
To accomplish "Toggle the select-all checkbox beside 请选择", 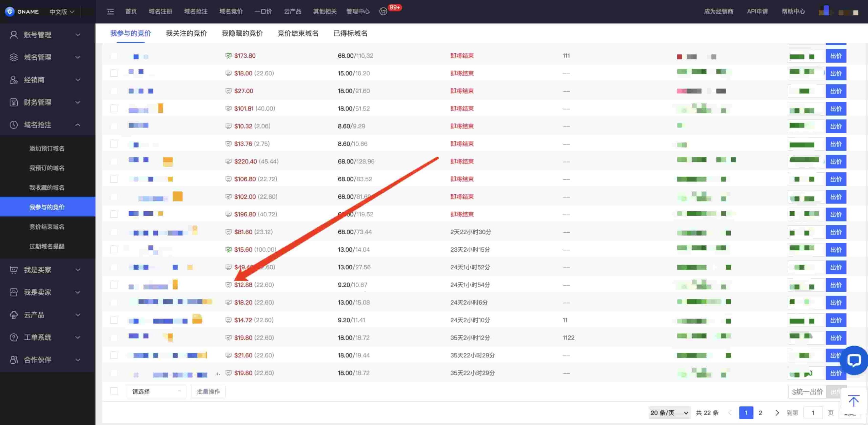I will coord(114,391).
